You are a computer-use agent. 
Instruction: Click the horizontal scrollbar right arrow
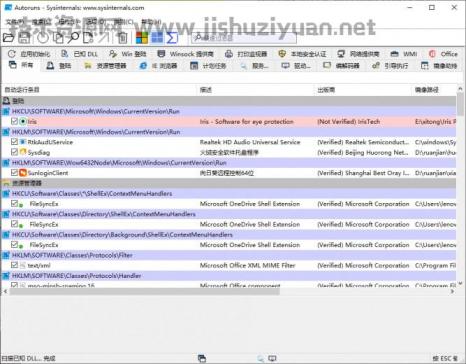point(452,292)
